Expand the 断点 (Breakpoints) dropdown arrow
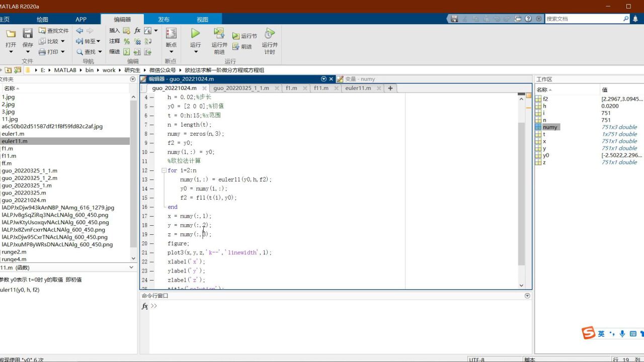The width and height of the screenshot is (644, 362). (171, 52)
